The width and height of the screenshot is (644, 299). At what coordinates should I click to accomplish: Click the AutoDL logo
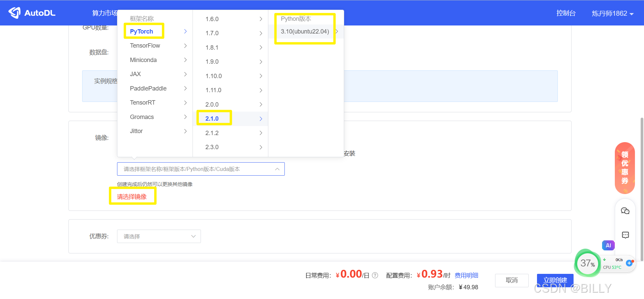click(32, 13)
